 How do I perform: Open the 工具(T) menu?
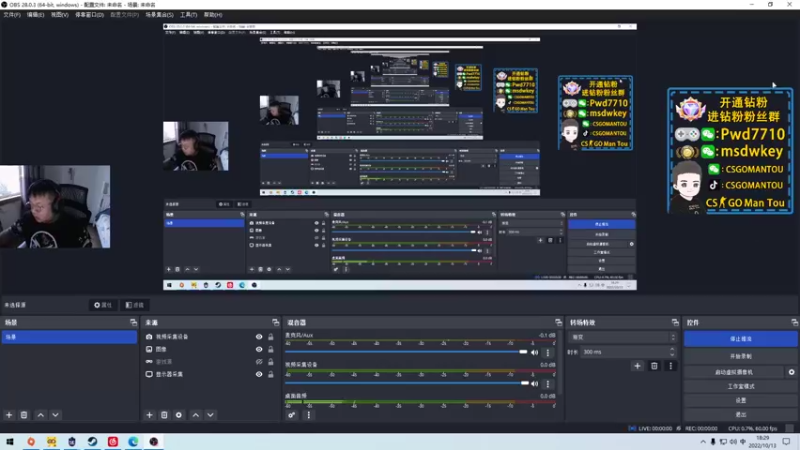[188, 15]
